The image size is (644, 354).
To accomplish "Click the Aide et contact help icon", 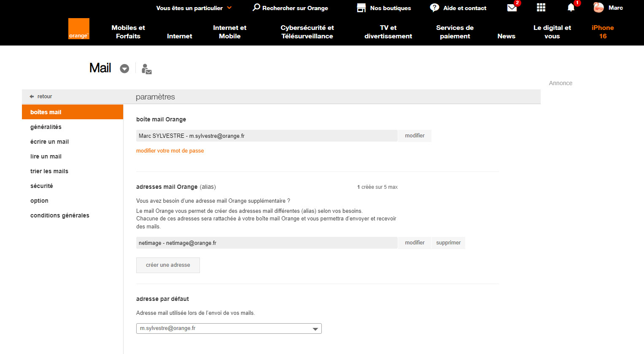I will tap(434, 8).
